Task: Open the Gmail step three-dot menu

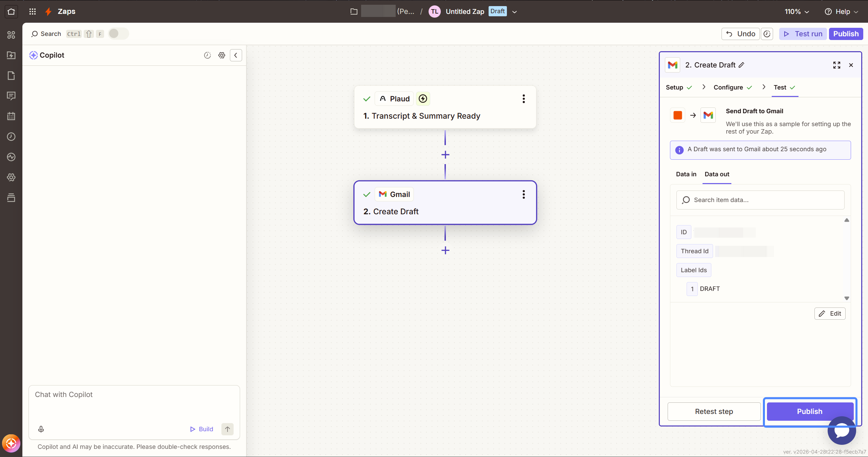Action: click(524, 194)
